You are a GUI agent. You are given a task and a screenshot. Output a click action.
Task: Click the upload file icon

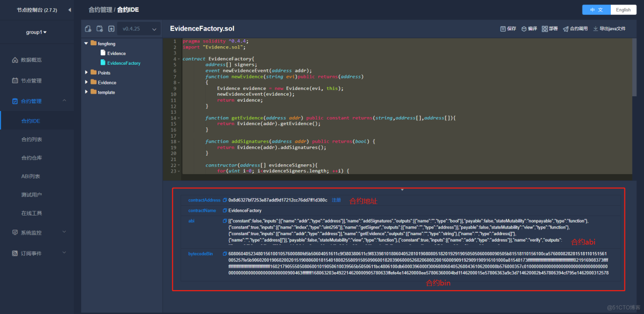tap(111, 29)
